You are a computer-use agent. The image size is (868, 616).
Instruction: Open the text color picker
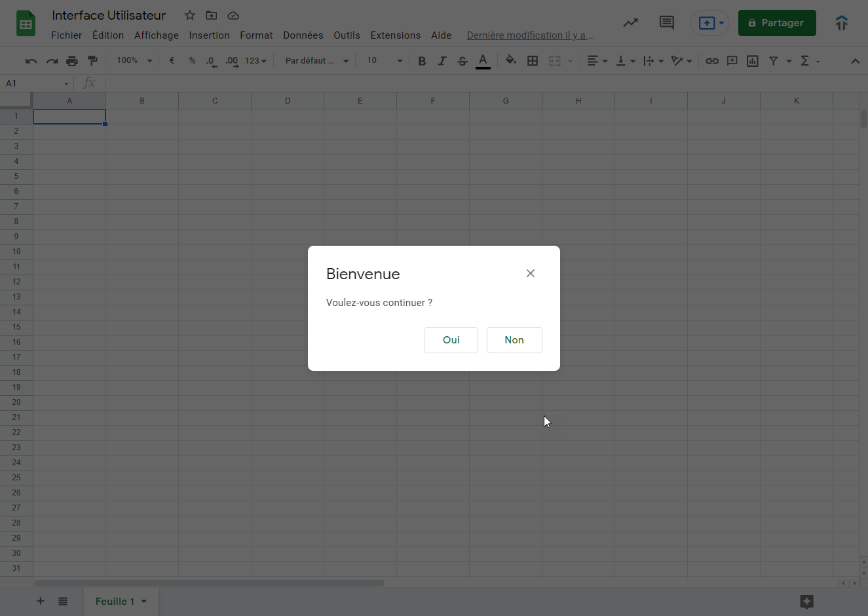[483, 61]
